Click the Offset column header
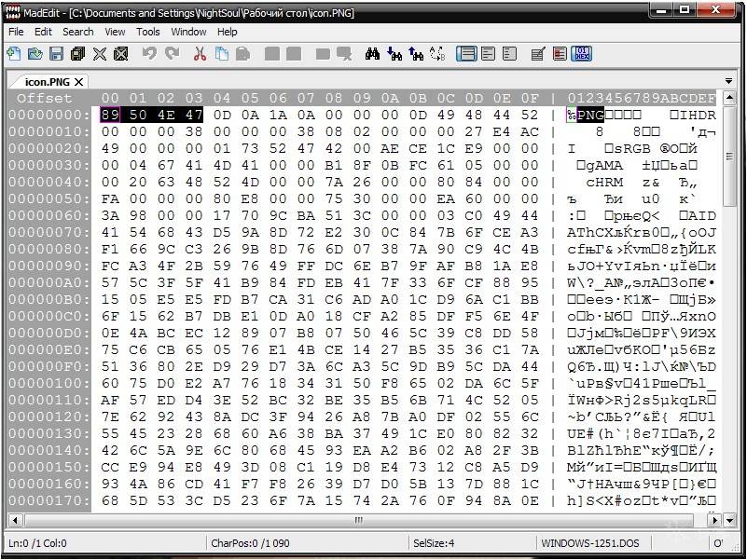This screenshot has height=560, width=747. pos(45,99)
